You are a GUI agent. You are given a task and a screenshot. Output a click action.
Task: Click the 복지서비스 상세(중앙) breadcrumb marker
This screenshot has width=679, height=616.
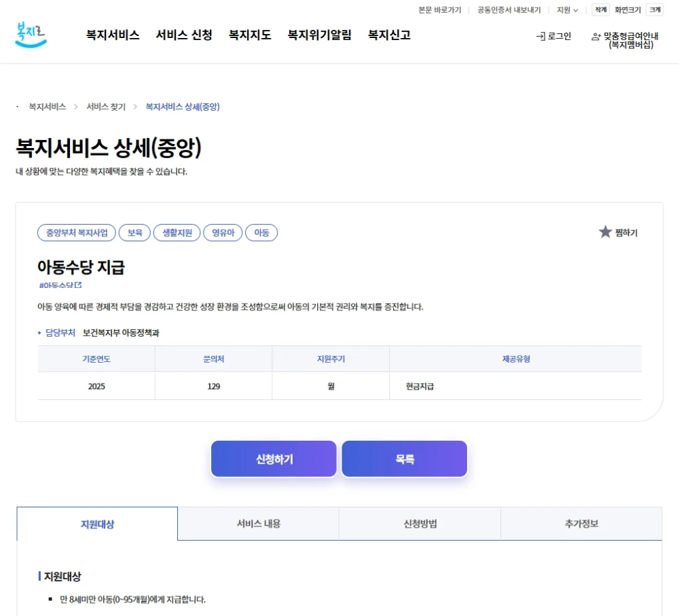pos(182,107)
